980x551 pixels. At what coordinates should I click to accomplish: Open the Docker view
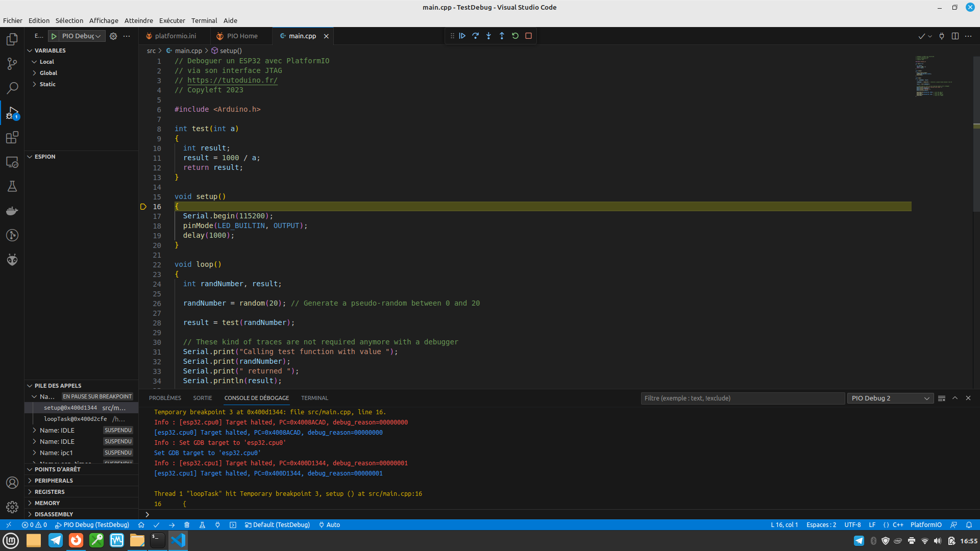pyautogui.click(x=12, y=211)
